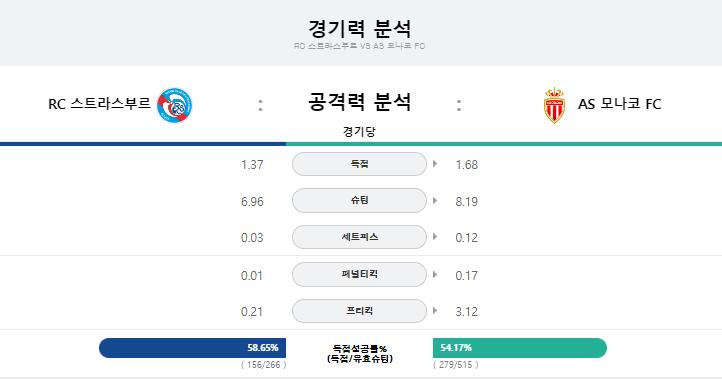Click arrow icon next to 페널티킥

pyautogui.click(x=435, y=274)
